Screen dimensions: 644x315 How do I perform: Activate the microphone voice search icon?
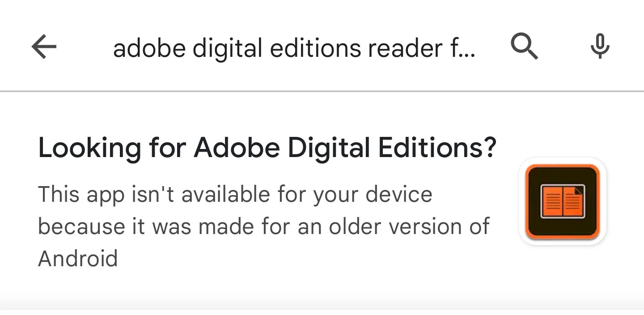(x=600, y=47)
